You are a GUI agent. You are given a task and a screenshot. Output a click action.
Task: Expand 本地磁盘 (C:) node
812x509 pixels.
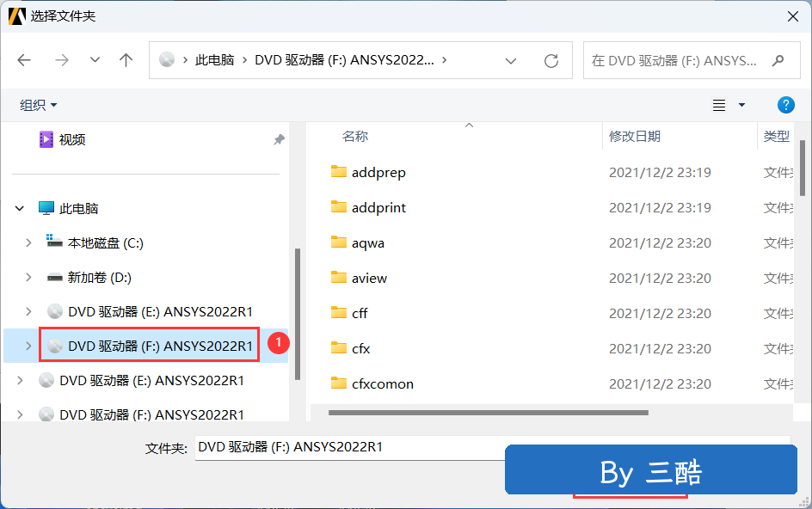(x=28, y=242)
